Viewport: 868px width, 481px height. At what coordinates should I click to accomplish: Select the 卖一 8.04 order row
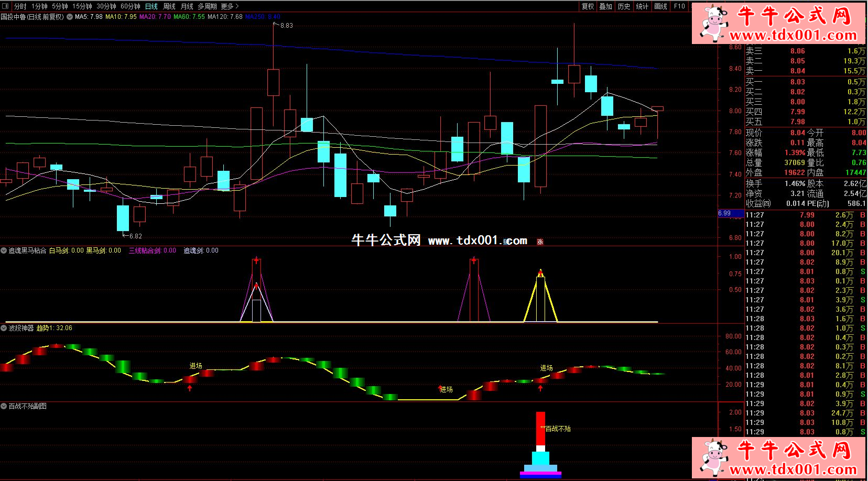[x=806, y=71]
